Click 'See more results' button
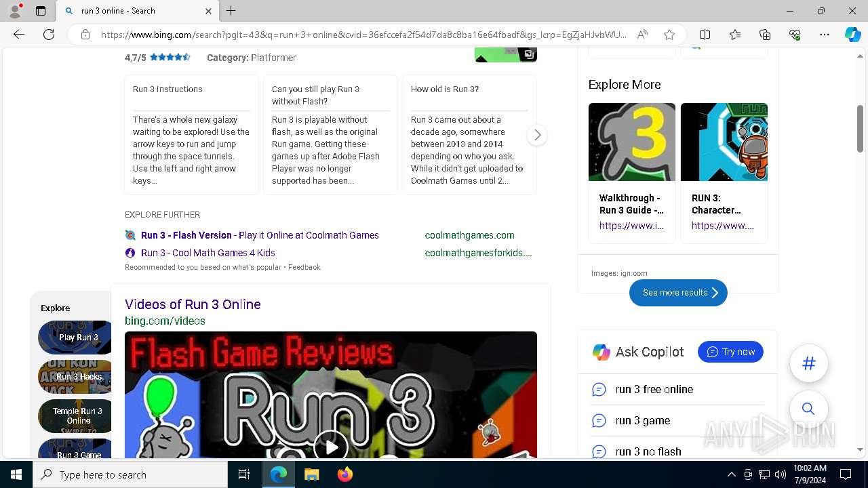 pos(678,293)
